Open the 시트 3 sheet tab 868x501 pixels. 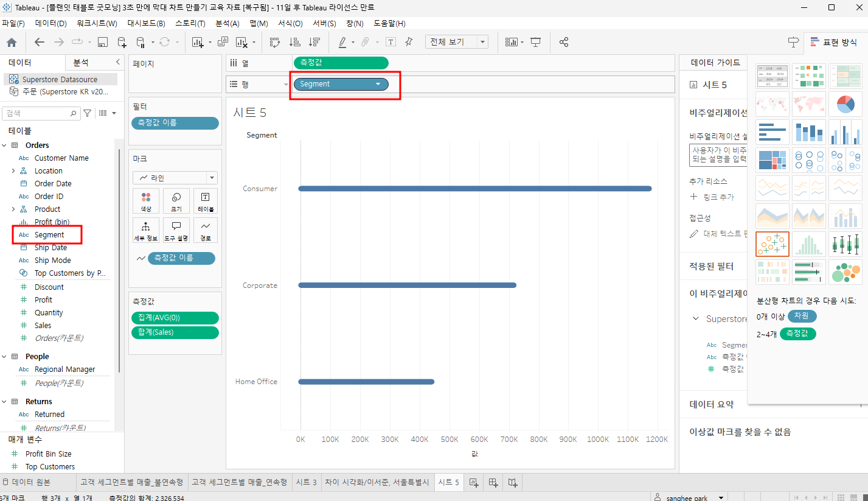[x=306, y=482]
